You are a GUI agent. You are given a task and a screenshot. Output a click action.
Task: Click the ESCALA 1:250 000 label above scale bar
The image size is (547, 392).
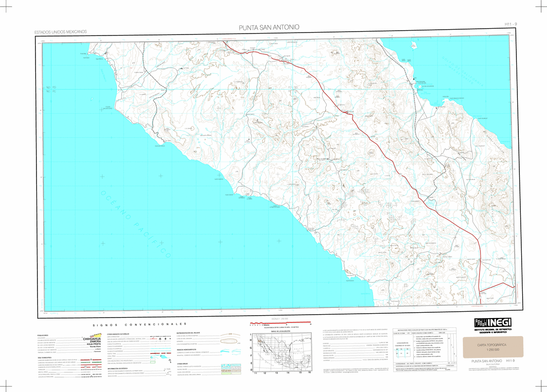click(x=280, y=319)
